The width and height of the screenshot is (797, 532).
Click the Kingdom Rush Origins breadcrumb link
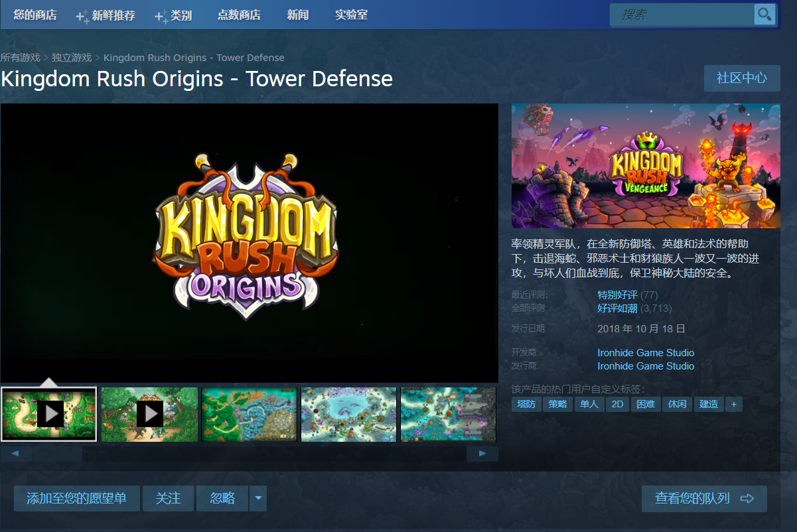tap(194, 58)
